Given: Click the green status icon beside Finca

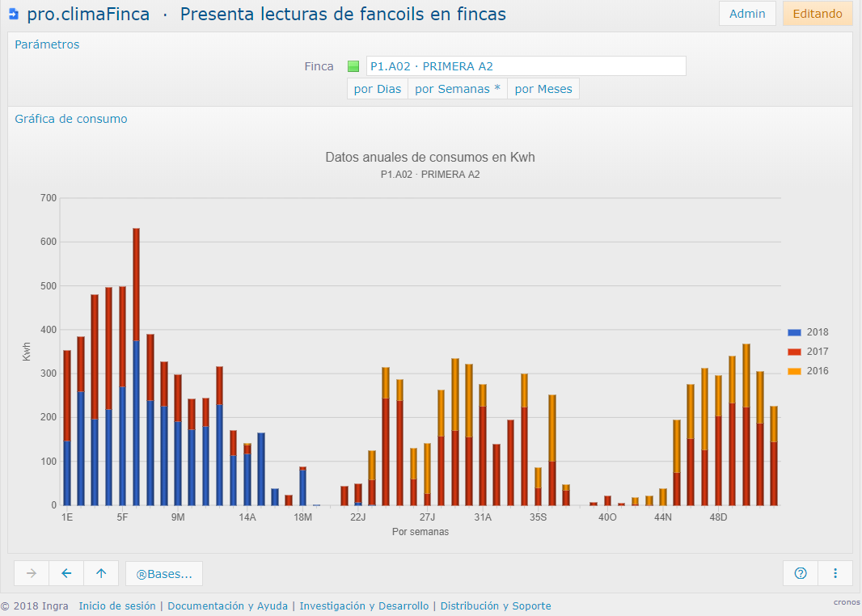Looking at the screenshot, I should point(353,66).
